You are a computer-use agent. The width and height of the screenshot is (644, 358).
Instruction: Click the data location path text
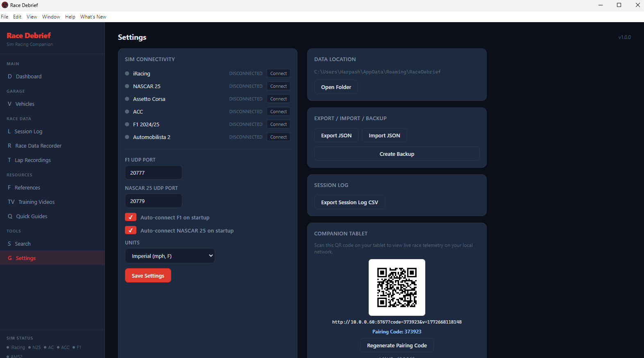378,72
